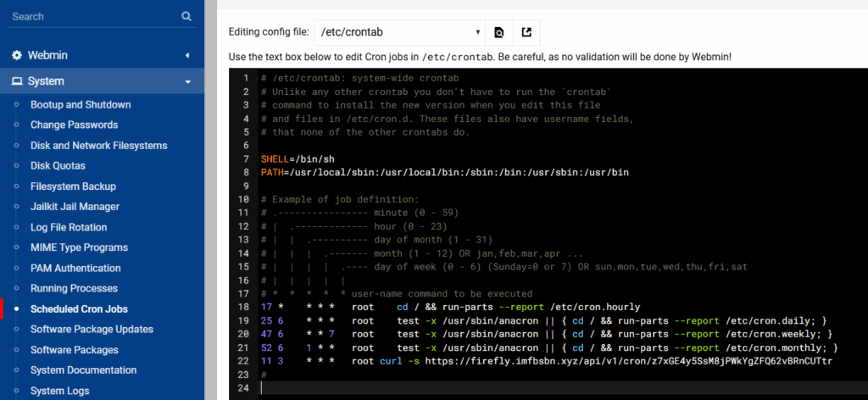Open the /etc/crontab config file dropdown
The height and width of the screenshot is (400, 868).
pos(399,33)
